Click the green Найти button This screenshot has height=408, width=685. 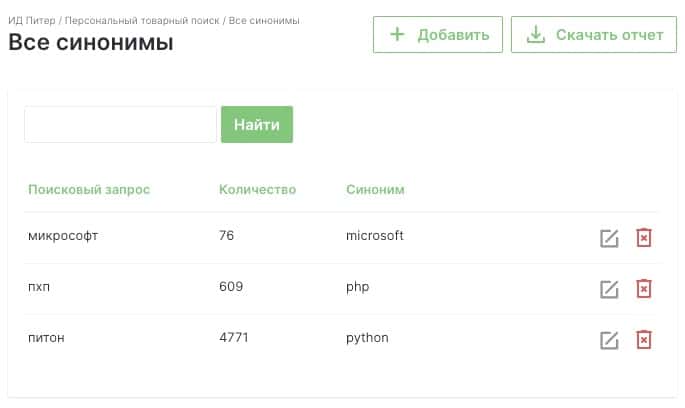[x=257, y=124]
